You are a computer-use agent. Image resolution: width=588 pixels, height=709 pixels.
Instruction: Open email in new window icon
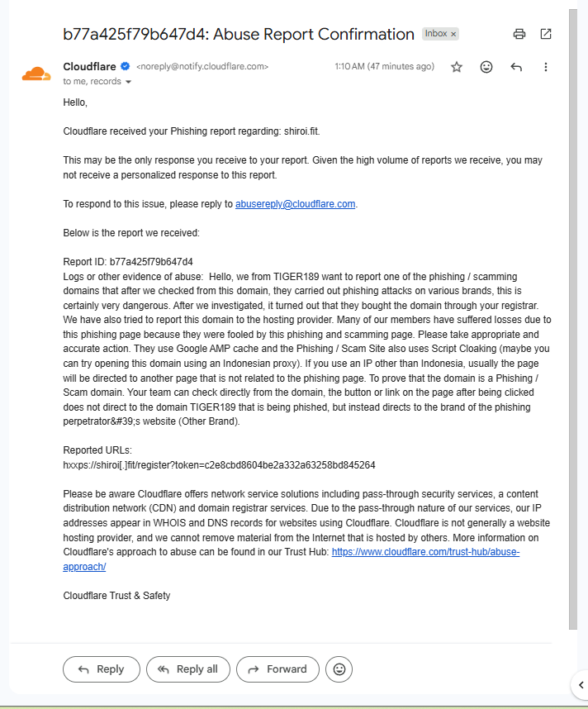(546, 34)
